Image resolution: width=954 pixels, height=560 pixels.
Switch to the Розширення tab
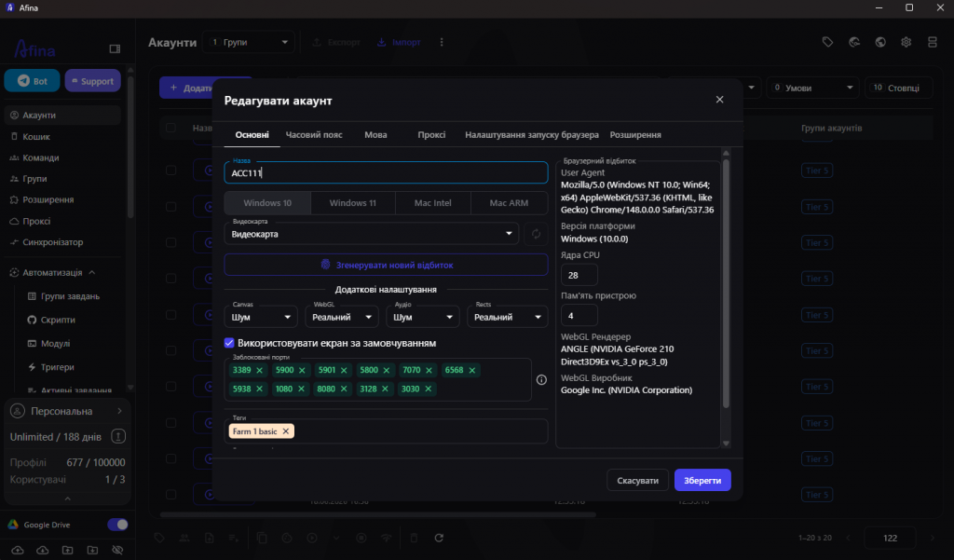(x=635, y=134)
